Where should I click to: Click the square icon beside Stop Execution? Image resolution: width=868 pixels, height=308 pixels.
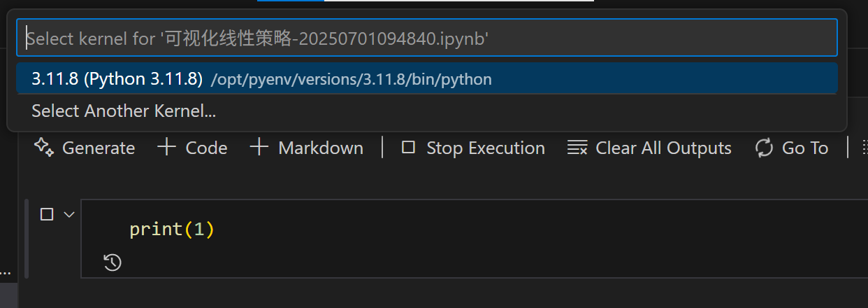tap(409, 147)
